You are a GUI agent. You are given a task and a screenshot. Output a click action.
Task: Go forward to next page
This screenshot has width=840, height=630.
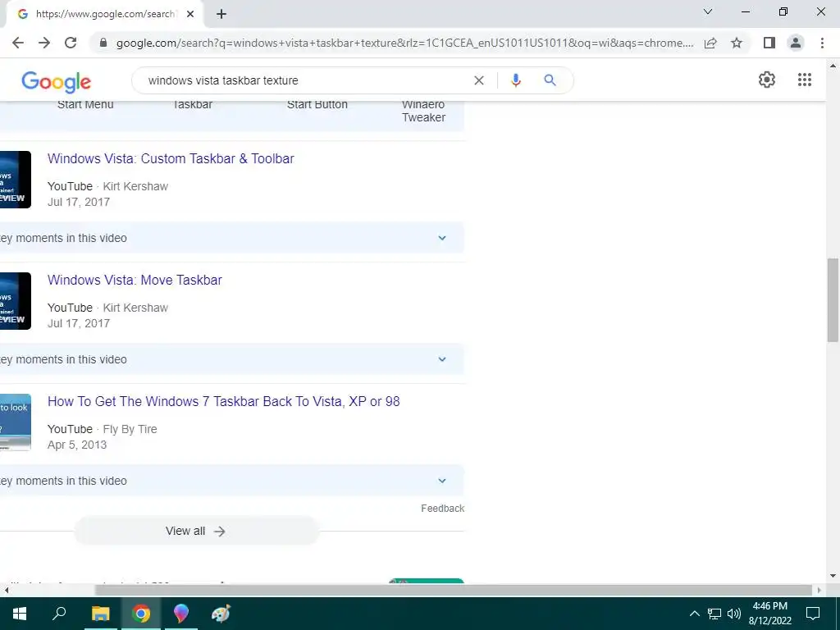point(44,43)
